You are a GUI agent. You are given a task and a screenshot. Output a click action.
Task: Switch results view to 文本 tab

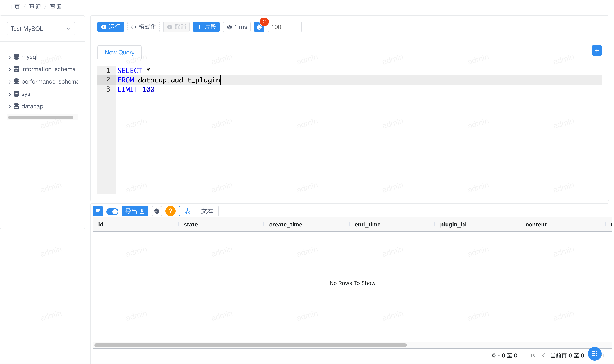coord(207,211)
